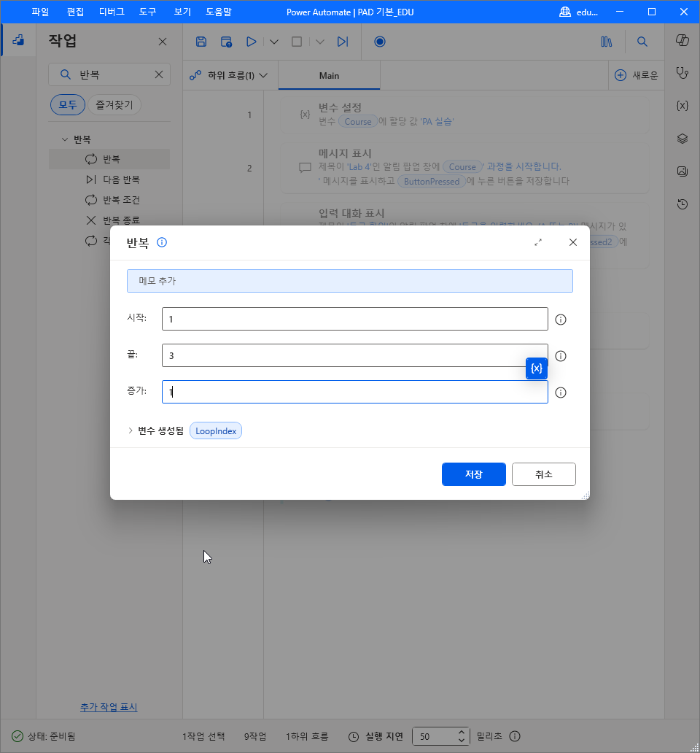Open the 편집 menu
The width and height of the screenshot is (700, 753).
point(75,12)
